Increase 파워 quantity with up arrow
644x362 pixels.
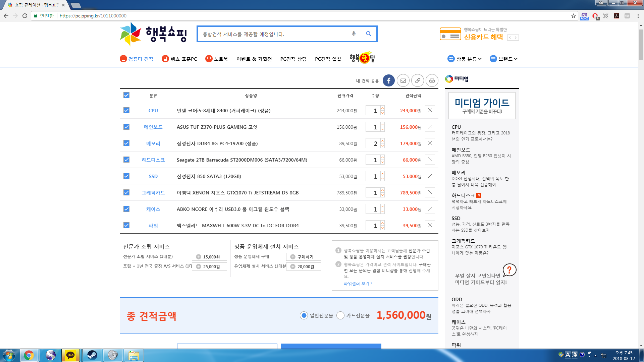pos(382,223)
